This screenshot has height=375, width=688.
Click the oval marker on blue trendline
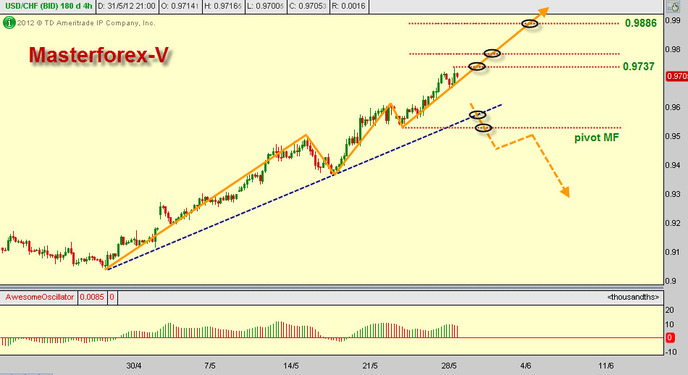click(x=477, y=114)
